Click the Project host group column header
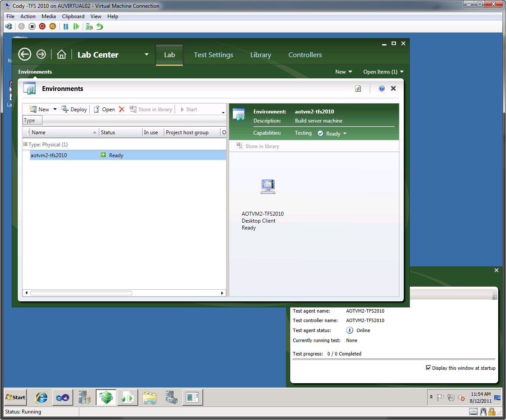 (191, 132)
